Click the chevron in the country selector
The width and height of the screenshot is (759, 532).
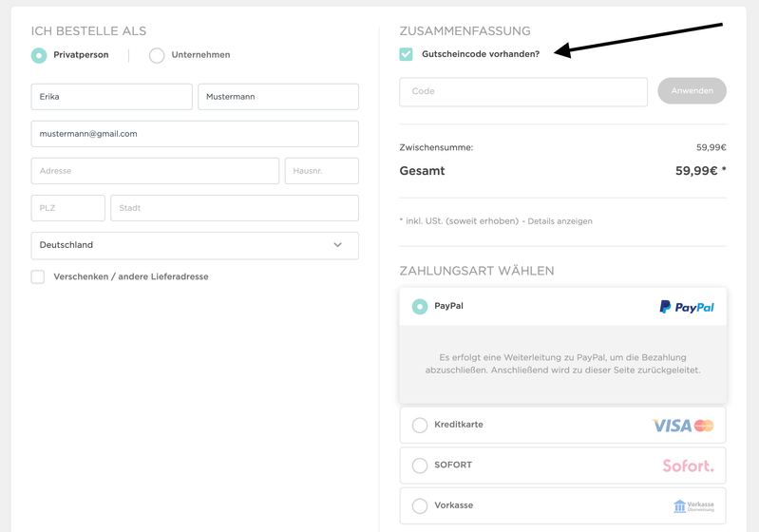coord(338,245)
